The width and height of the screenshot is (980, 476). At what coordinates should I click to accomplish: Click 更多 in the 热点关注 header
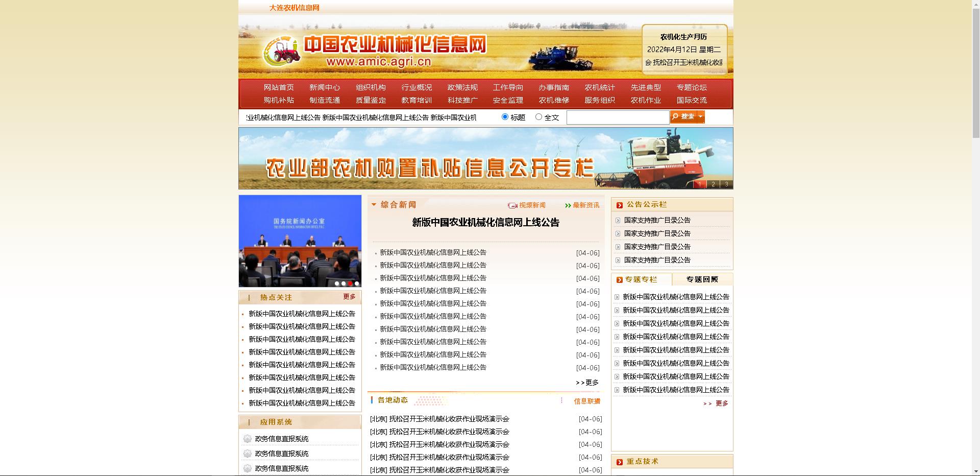pyautogui.click(x=350, y=297)
